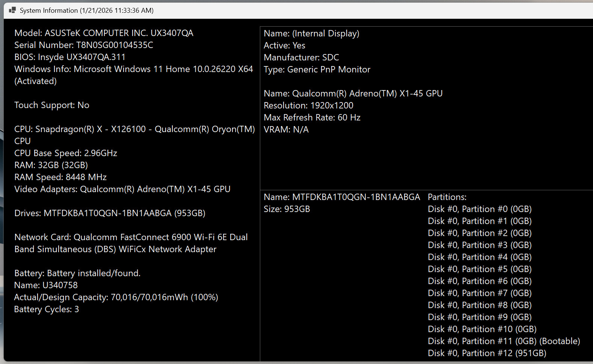Select the Max Refresh Rate: 60 Hz line

point(312,117)
